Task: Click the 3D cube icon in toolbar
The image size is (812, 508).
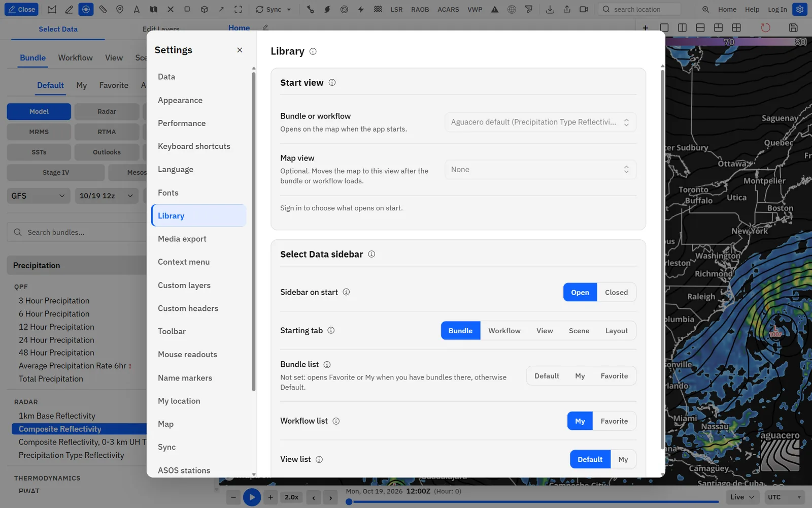Action: pos(204,9)
